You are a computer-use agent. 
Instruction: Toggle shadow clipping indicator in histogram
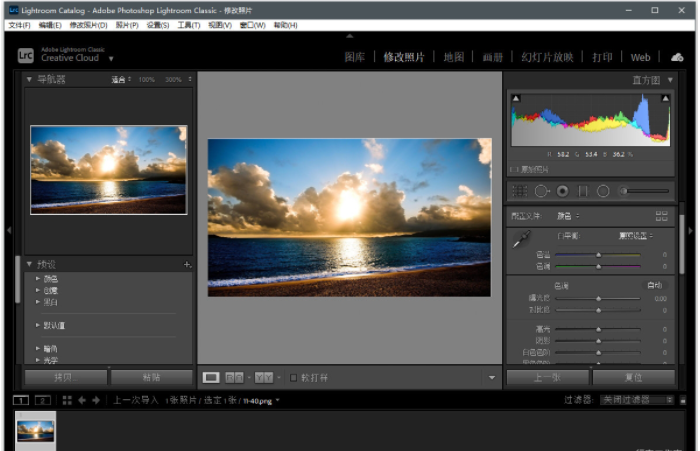[516, 99]
